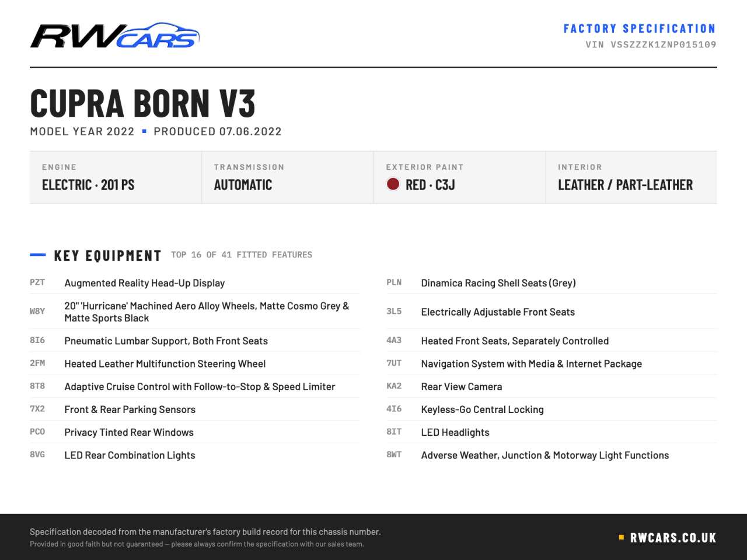
Task: Click the Adaptive Cruise Control row
Action: (x=194, y=386)
